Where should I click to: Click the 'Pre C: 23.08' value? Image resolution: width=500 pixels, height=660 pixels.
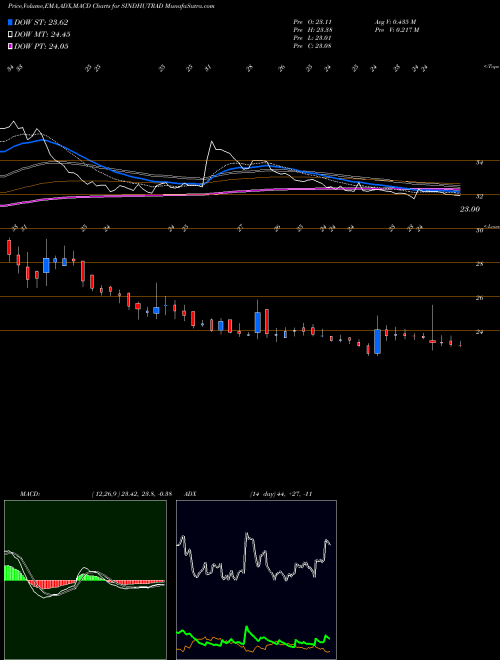point(313,46)
